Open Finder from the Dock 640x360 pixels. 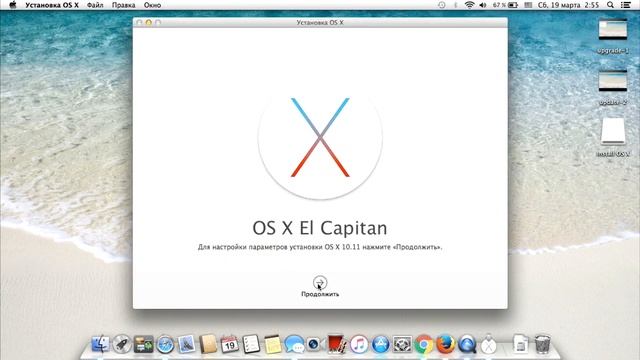coord(100,344)
